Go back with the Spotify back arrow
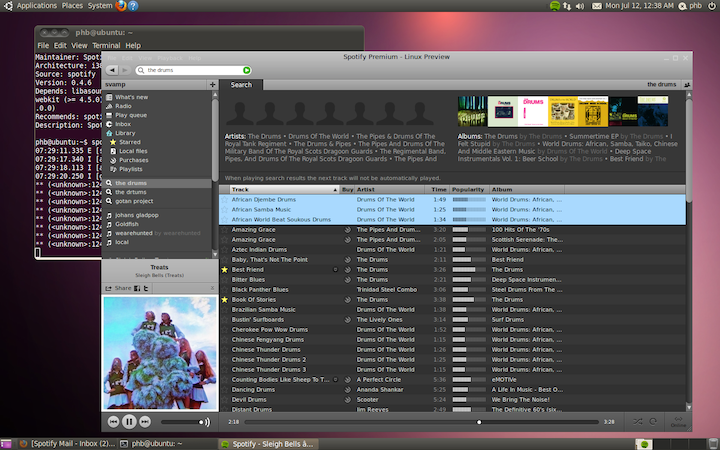 tap(112, 70)
